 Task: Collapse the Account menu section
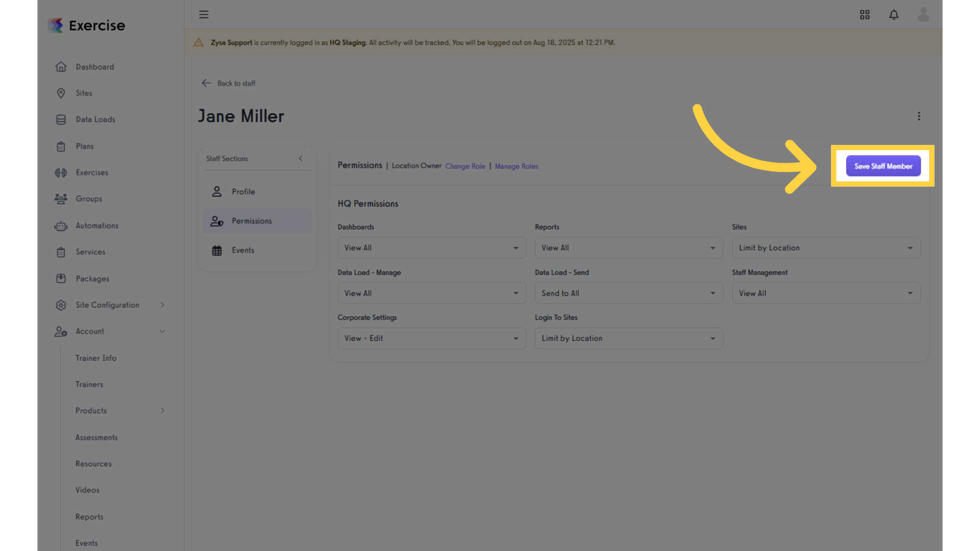(162, 332)
